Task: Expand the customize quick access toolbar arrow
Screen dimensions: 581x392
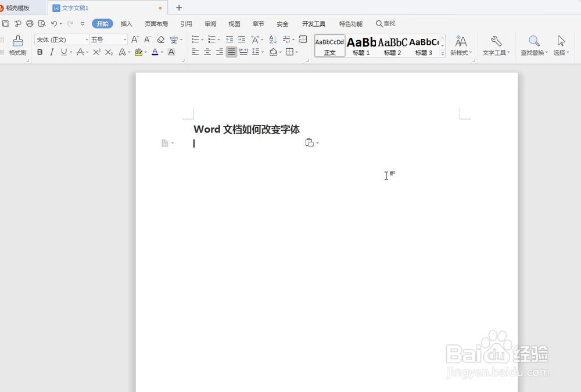Action: point(83,24)
